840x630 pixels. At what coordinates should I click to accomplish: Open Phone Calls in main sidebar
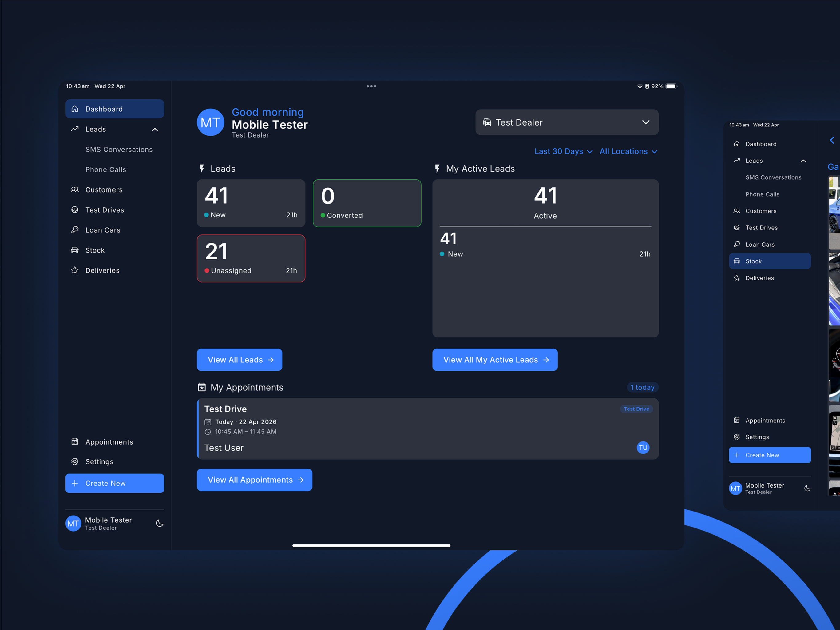click(x=105, y=169)
